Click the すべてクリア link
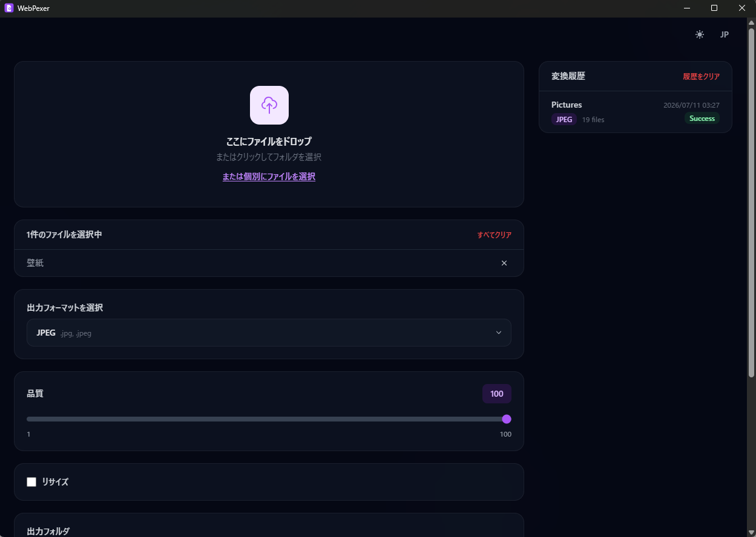Screen dimensions: 756x537 (x=495, y=235)
